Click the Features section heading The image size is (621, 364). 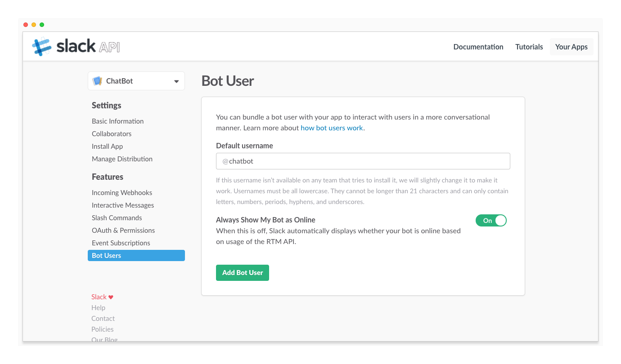tap(108, 177)
